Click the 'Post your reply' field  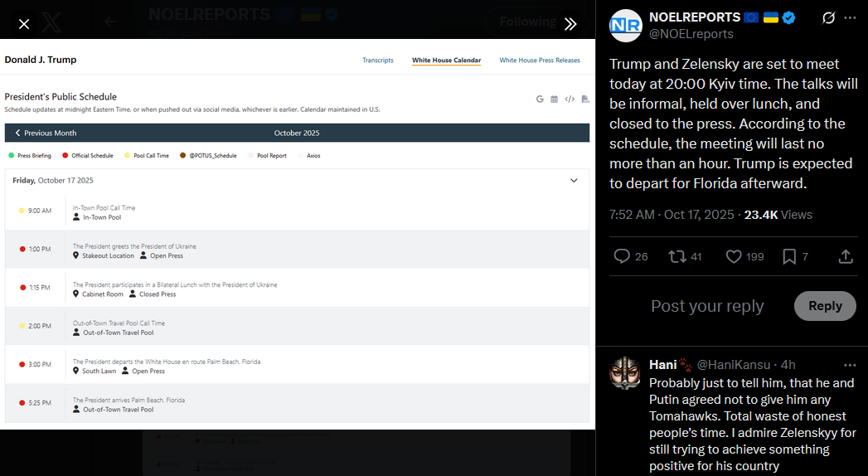click(x=707, y=305)
